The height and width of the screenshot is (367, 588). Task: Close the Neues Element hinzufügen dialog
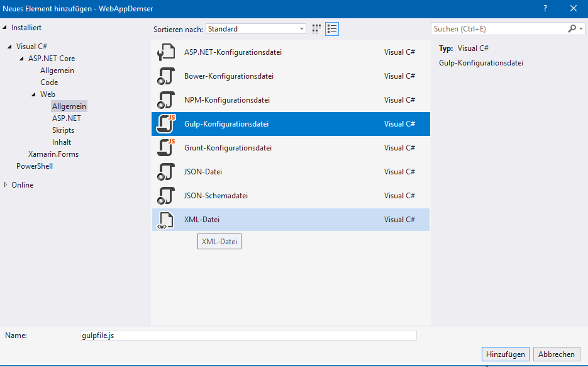click(574, 8)
